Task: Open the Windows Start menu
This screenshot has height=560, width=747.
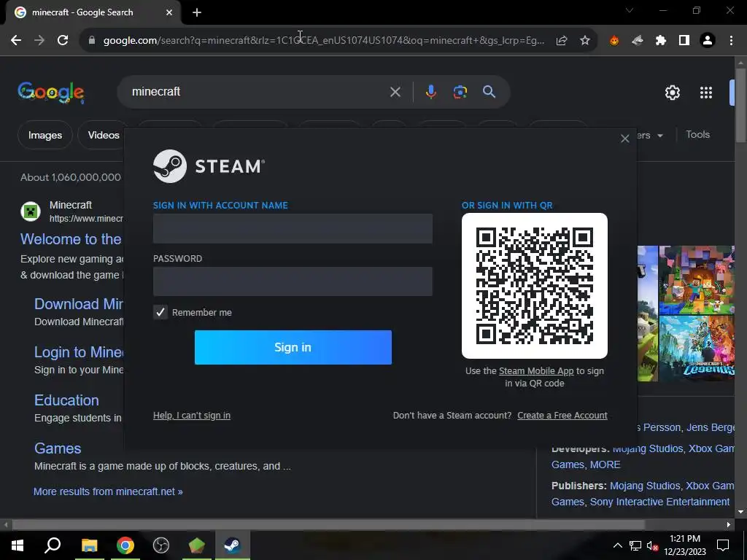Action: click(18, 545)
